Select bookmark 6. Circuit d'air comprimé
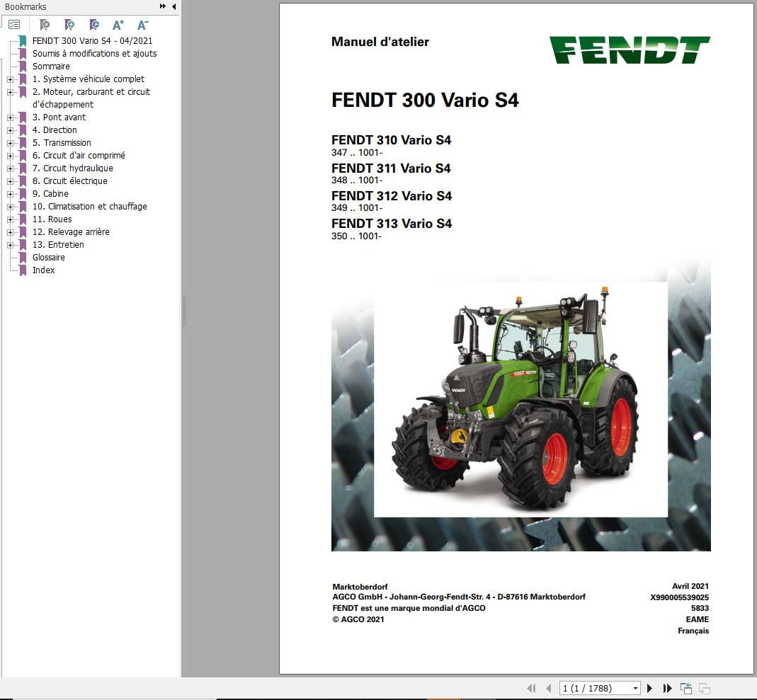The height and width of the screenshot is (700, 757). 79,155
